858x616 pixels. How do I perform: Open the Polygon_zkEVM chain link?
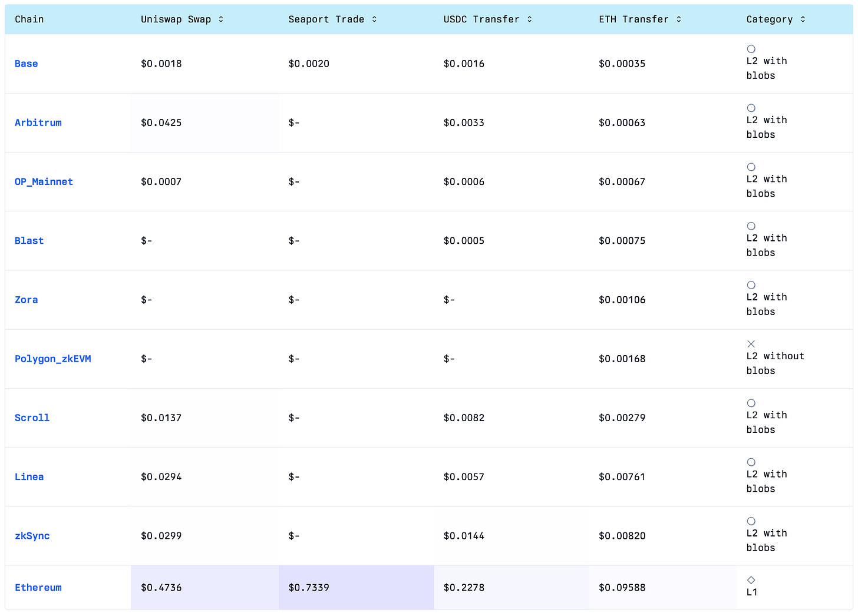[x=53, y=359]
